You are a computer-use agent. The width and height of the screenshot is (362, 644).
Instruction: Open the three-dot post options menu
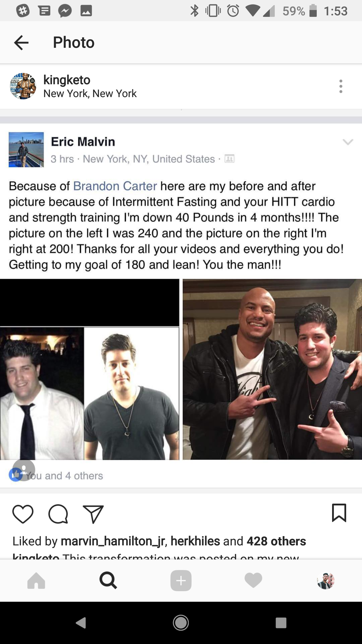coord(341,86)
